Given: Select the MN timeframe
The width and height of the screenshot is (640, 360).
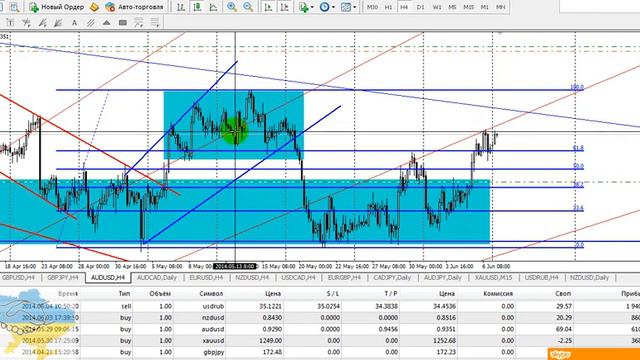Looking at the screenshot, I should pos(500,7).
